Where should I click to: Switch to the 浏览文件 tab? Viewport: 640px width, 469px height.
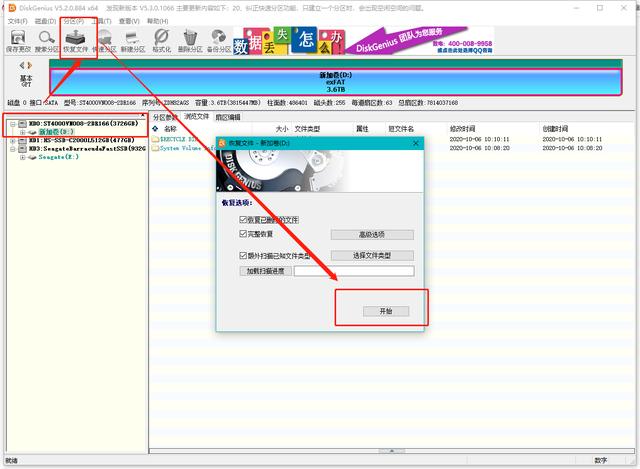196,117
